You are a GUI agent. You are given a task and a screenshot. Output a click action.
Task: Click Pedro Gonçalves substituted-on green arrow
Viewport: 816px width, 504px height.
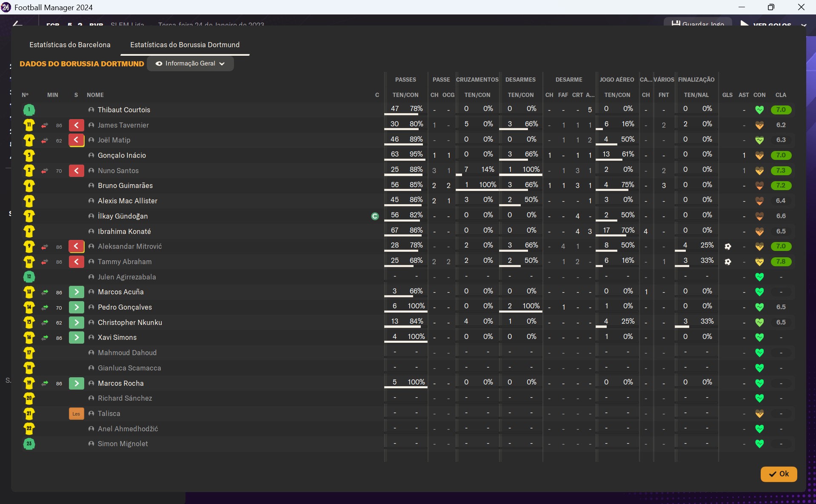tap(76, 307)
